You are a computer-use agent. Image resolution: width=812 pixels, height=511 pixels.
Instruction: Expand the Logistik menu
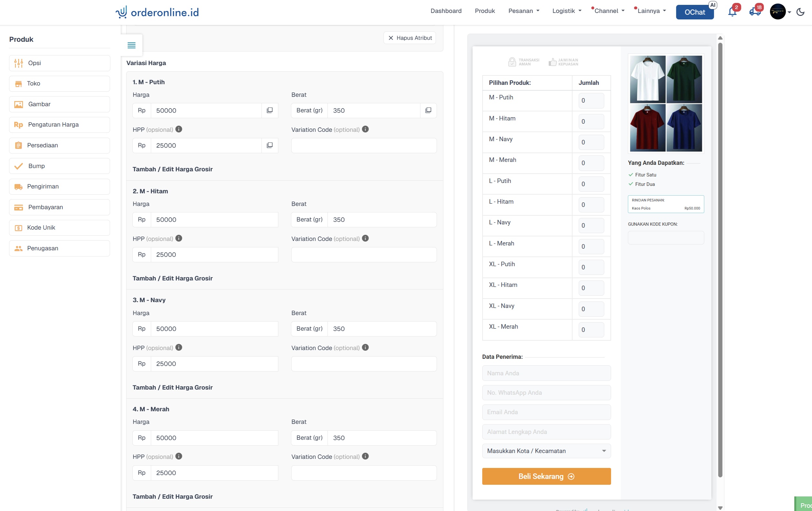(566, 11)
